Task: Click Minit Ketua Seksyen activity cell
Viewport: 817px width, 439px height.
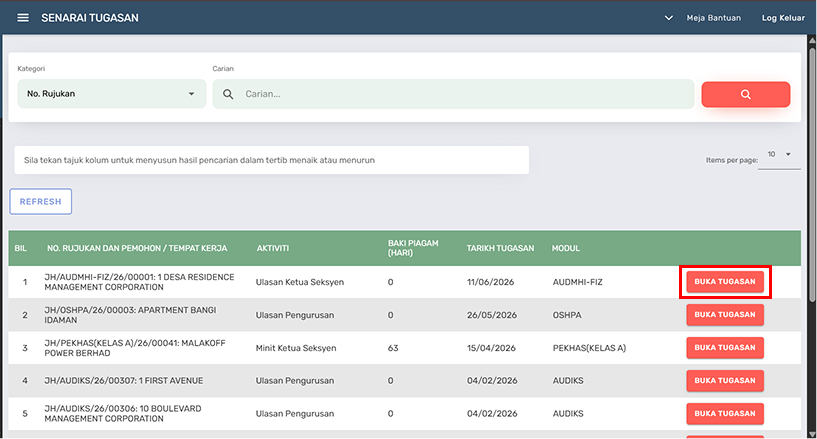Action: 296,348
